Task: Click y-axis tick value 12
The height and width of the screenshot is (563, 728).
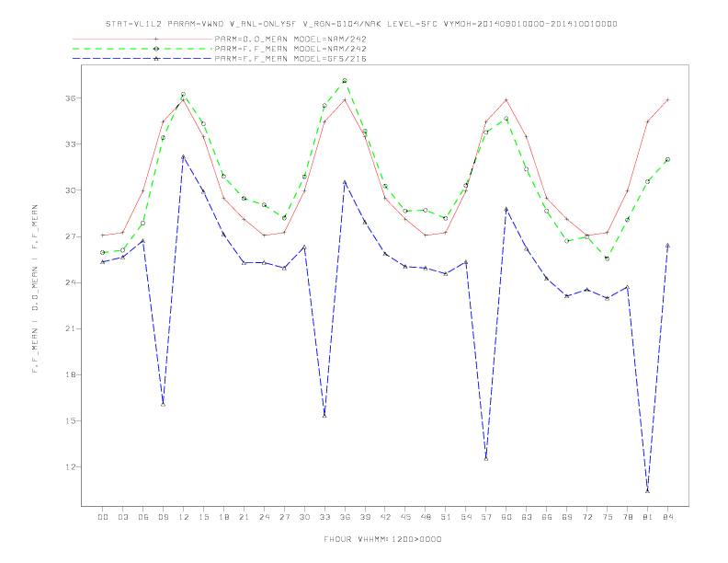Action: [x=71, y=466]
